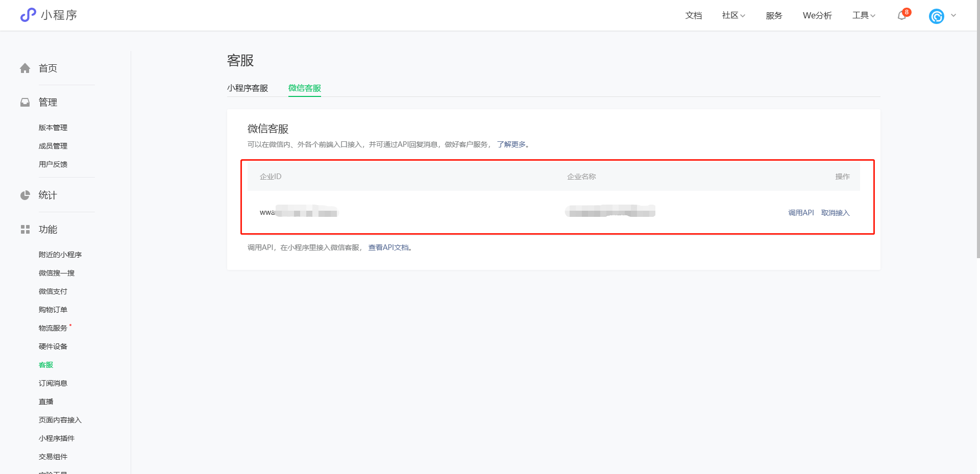
Task: Click the inbox icon beside 管理
Action: [x=25, y=103]
